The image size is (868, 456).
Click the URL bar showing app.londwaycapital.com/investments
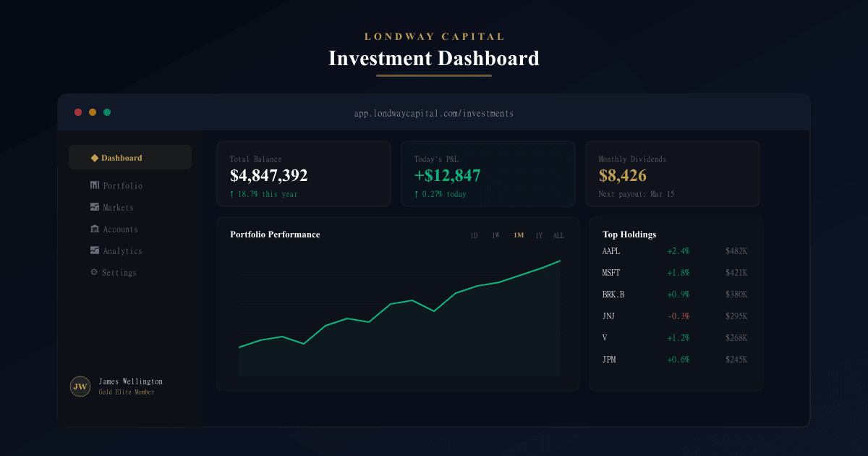pos(434,113)
